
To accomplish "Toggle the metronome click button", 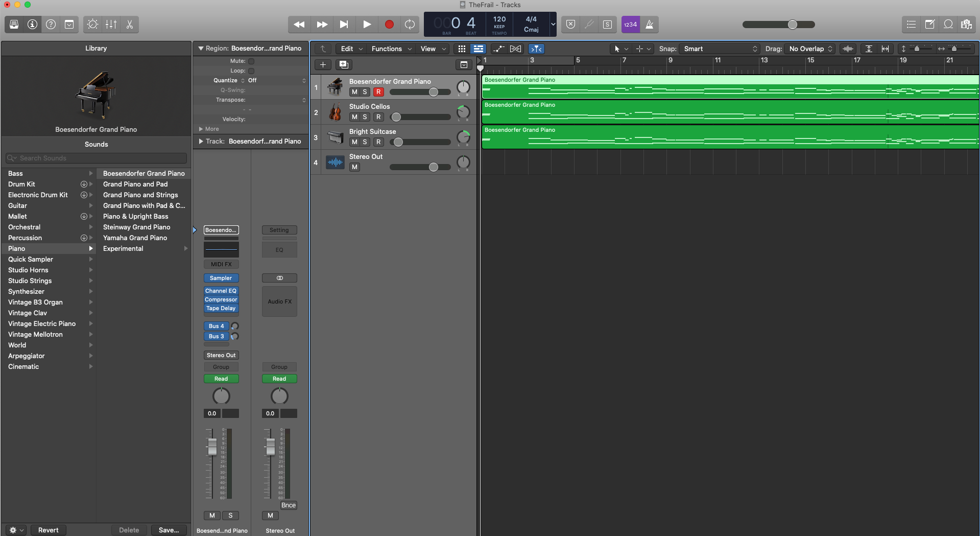I will [x=650, y=24].
